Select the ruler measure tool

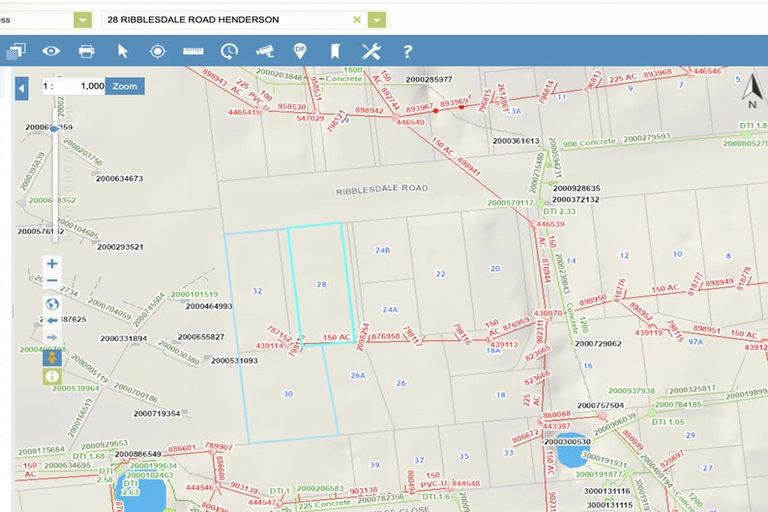(x=193, y=51)
